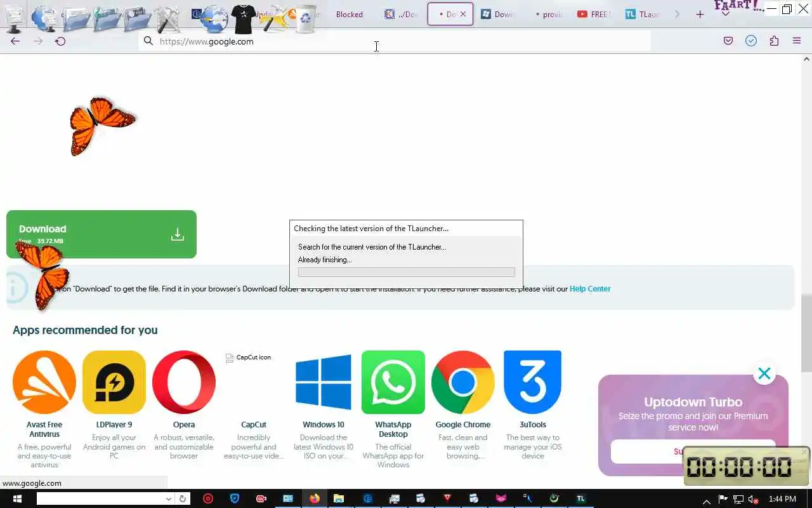The image size is (812, 508).
Task: Open File Explorer from the taskbar
Action: pos(339,499)
